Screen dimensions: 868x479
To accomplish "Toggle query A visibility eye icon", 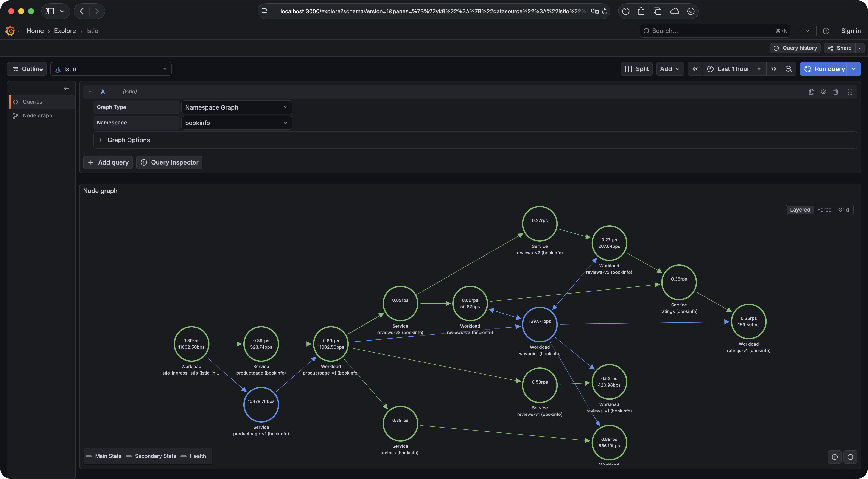I will point(823,92).
